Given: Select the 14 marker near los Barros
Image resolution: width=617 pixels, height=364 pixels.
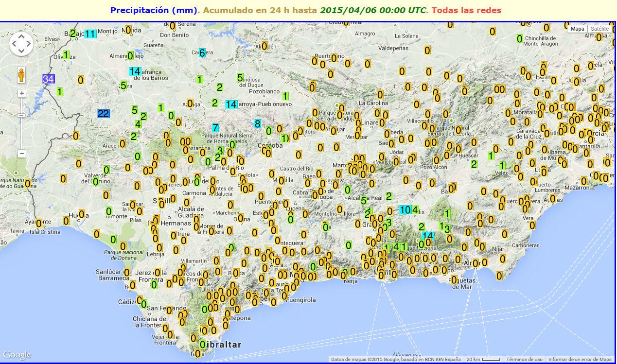Looking at the screenshot, I should (135, 71).
